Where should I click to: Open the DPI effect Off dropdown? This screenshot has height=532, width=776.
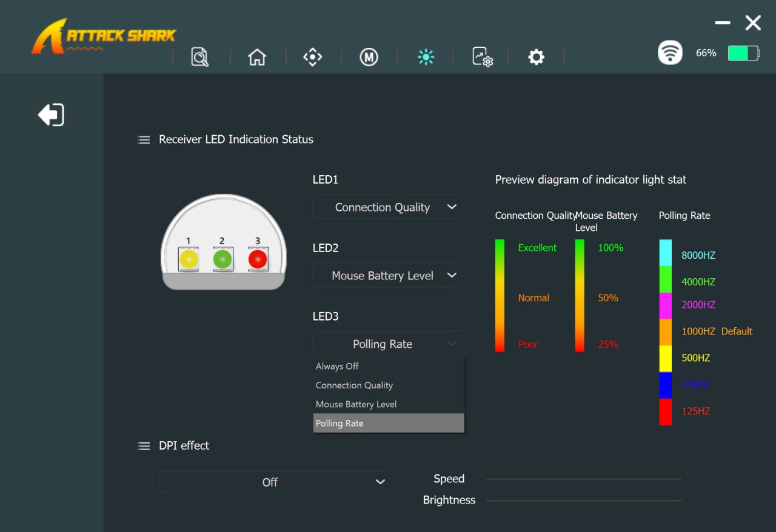(x=276, y=482)
